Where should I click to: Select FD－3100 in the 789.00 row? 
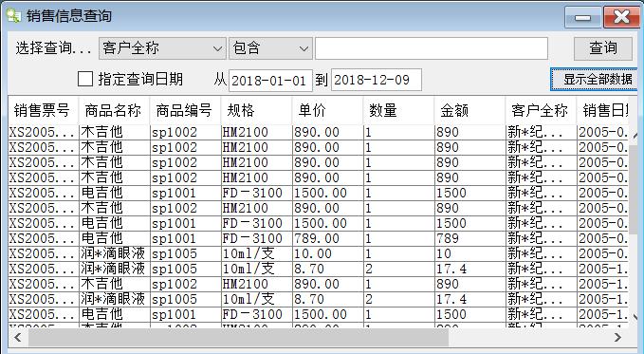pos(256,238)
